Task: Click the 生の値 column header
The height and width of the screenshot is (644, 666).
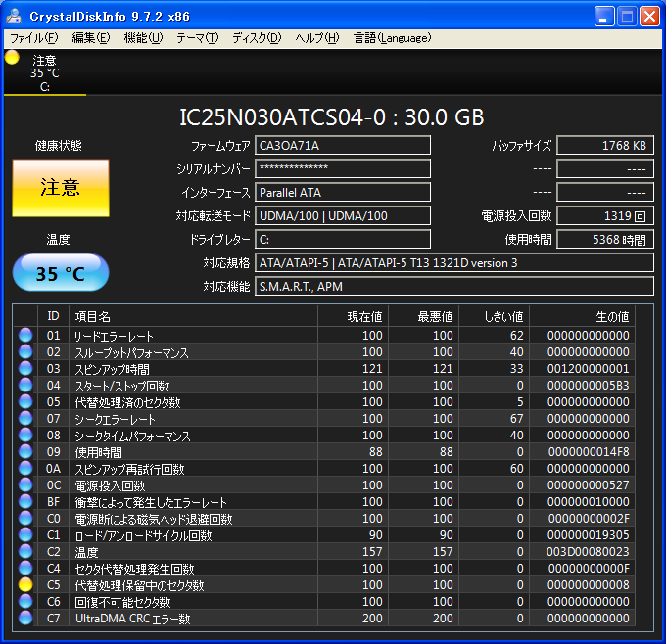Action: 583,316
